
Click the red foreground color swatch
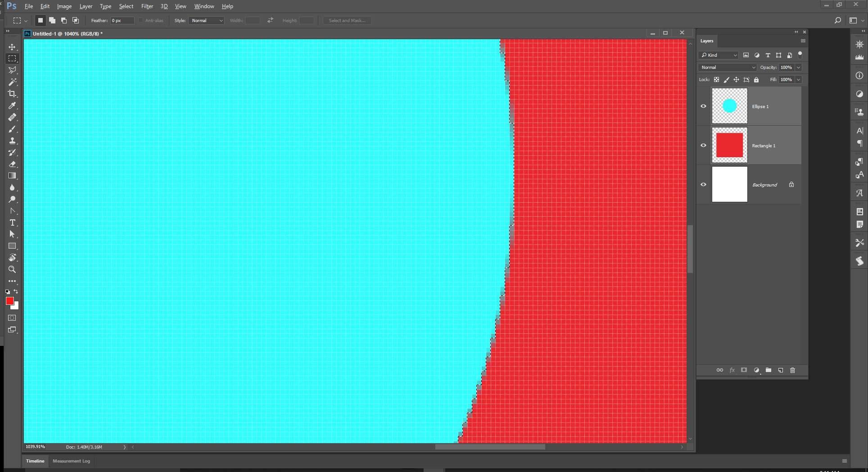[x=10, y=301]
